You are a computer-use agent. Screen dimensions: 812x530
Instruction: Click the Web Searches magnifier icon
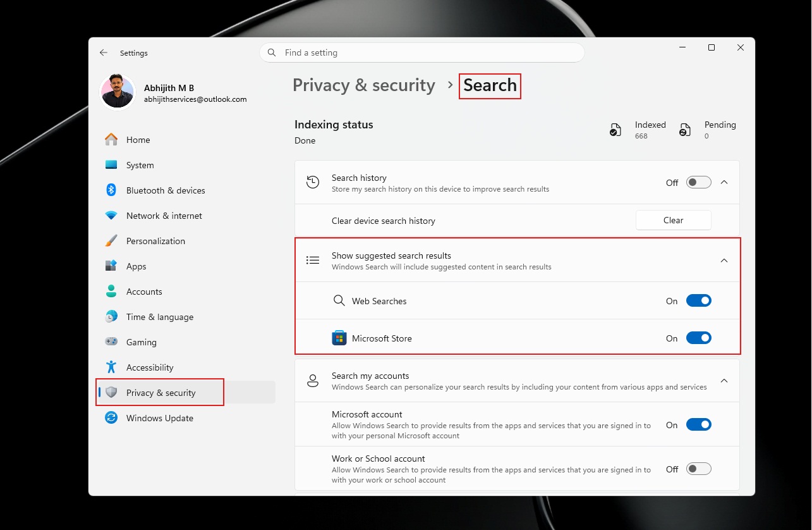339,301
